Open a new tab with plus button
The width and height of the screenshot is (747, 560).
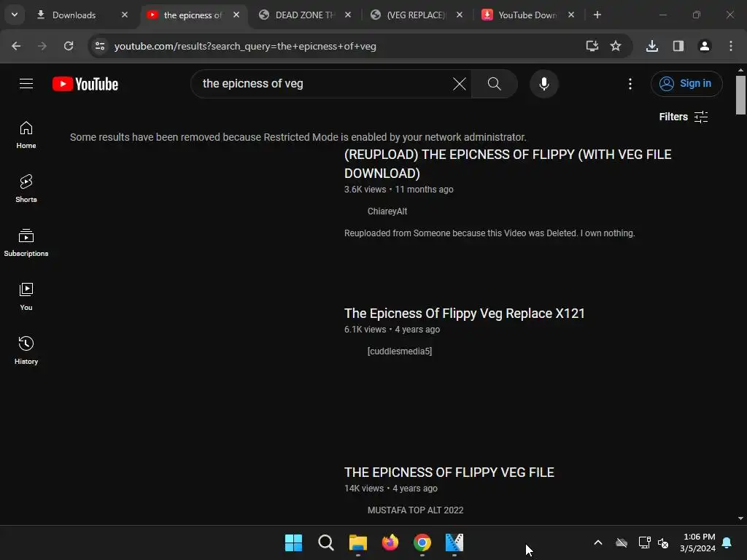[x=597, y=15]
